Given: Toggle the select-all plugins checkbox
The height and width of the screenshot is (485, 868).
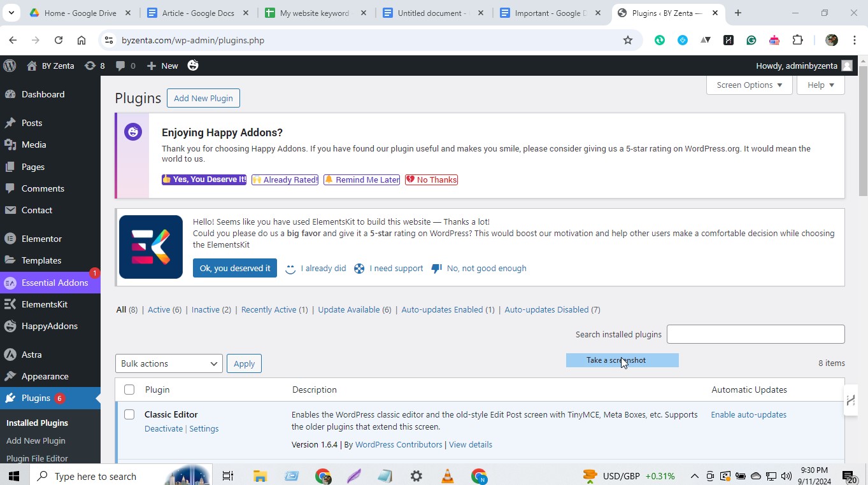Looking at the screenshot, I should coord(129,390).
